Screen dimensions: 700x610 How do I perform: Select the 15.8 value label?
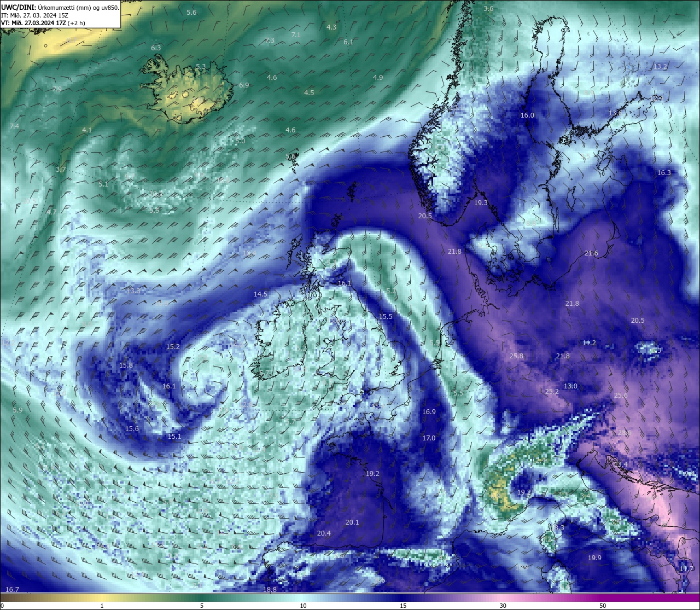coord(126,365)
